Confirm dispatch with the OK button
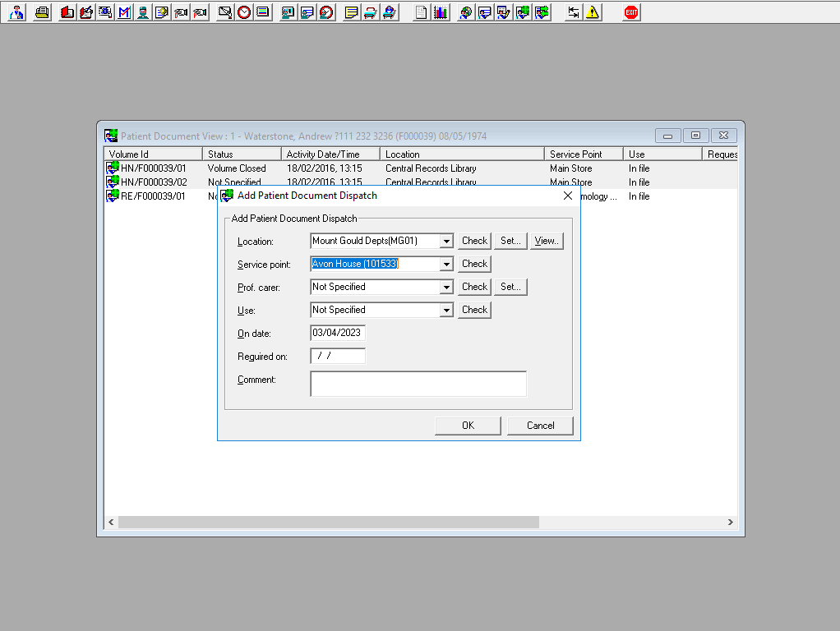Image resolution: width=840 pixels, height=631 pixels. 468,426
